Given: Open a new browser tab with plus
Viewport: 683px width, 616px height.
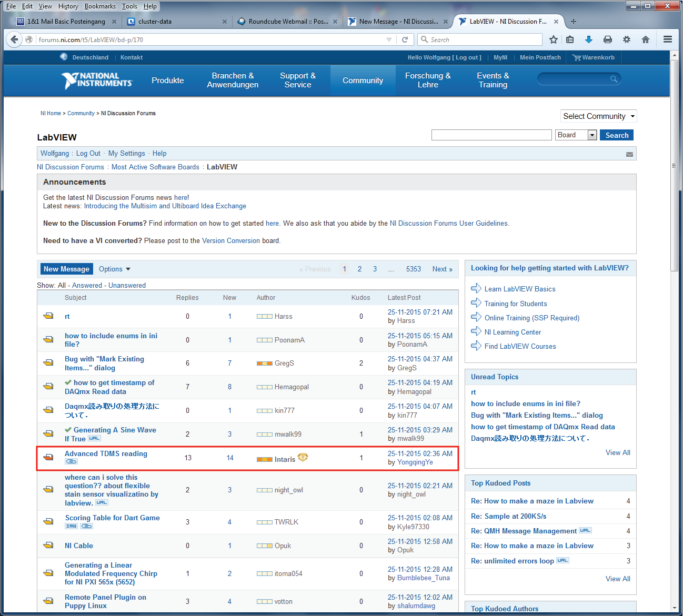Looking at the screenshot, I should 574,22.
